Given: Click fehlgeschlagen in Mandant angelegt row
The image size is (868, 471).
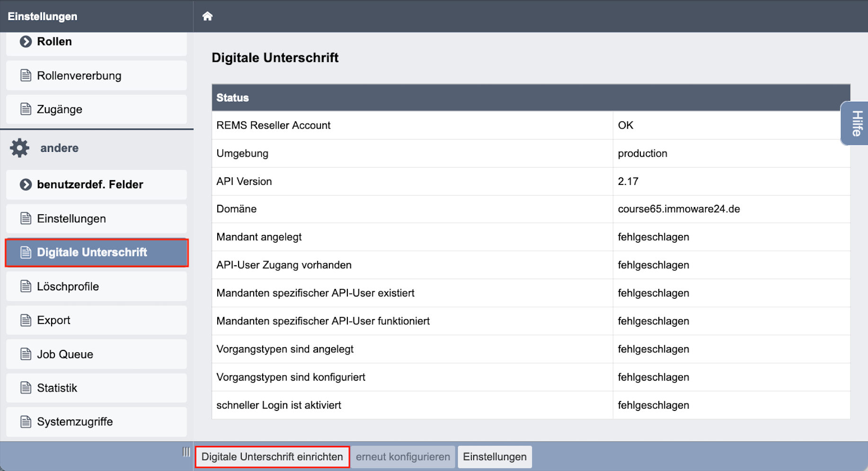Looking at the screenshot, I should (653, 237).
